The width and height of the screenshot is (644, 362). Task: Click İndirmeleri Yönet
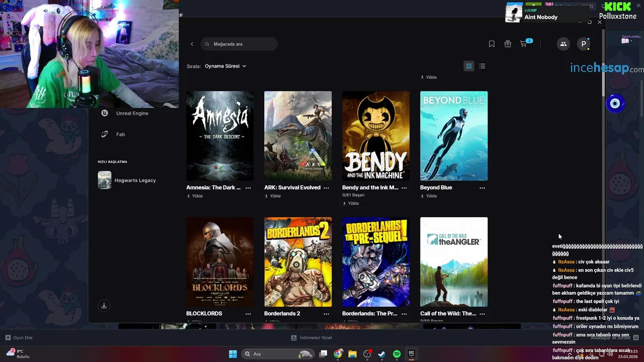311,338
